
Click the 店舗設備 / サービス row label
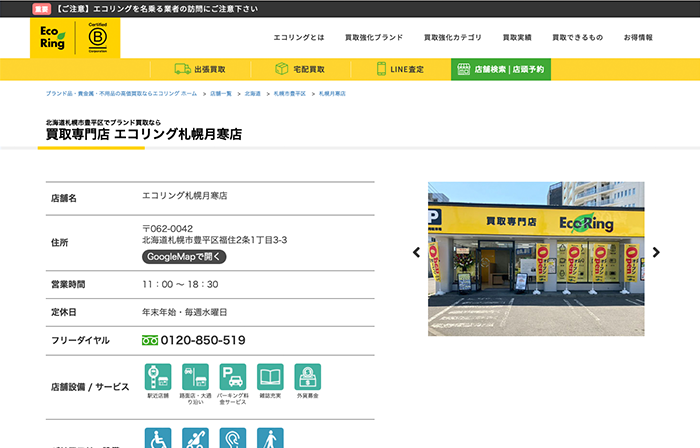coord(90,387)
